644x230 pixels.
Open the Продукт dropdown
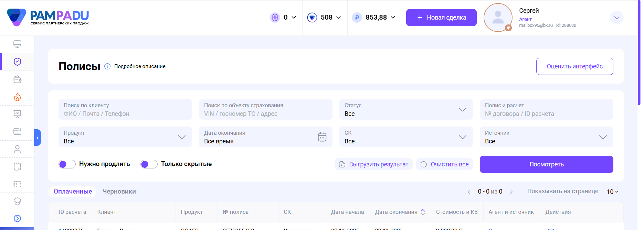click(125, 137)
